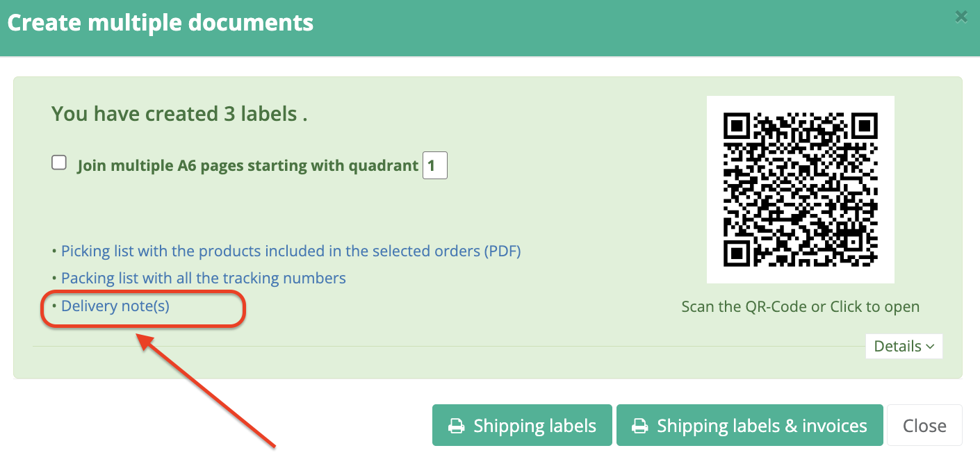Click the bullet before the Picking list link
This screenshot has height=464, width=980.
point(54,251)
